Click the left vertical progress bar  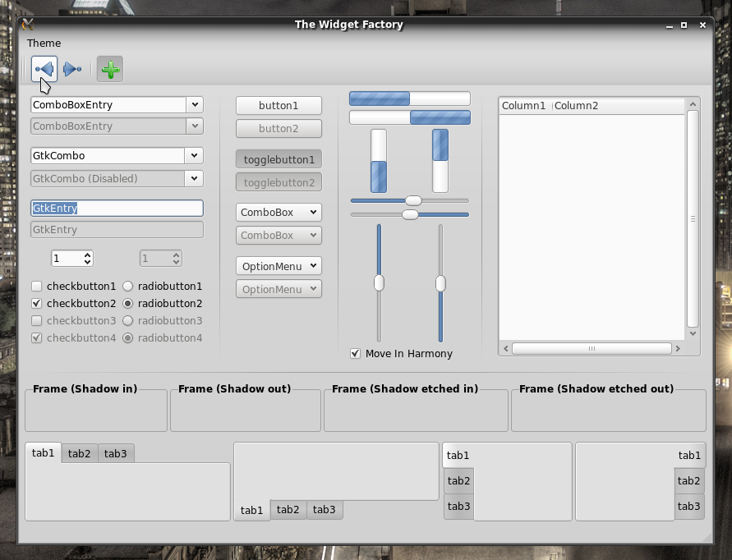379,161
